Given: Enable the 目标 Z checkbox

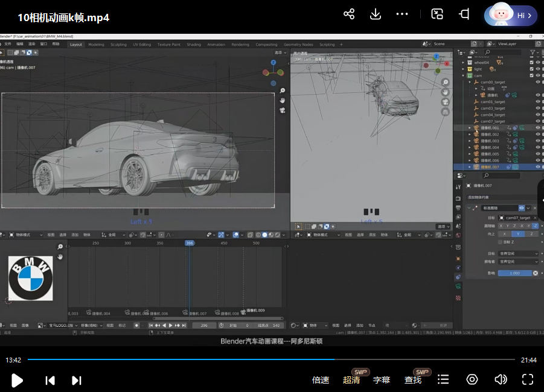Looking at the screenshot, I should (x=500, y=242).
